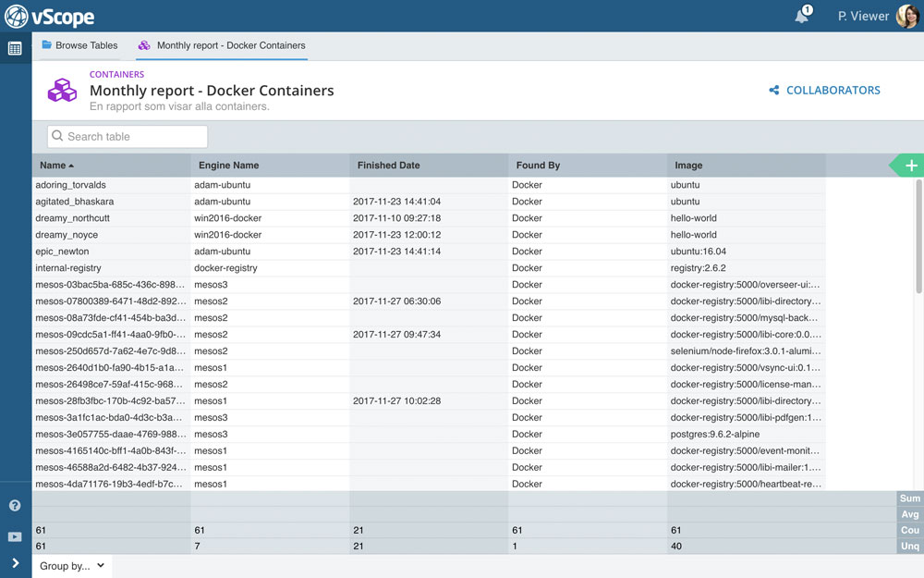Expand the sidebar with the chevron arrow

[x=16, y=563]
